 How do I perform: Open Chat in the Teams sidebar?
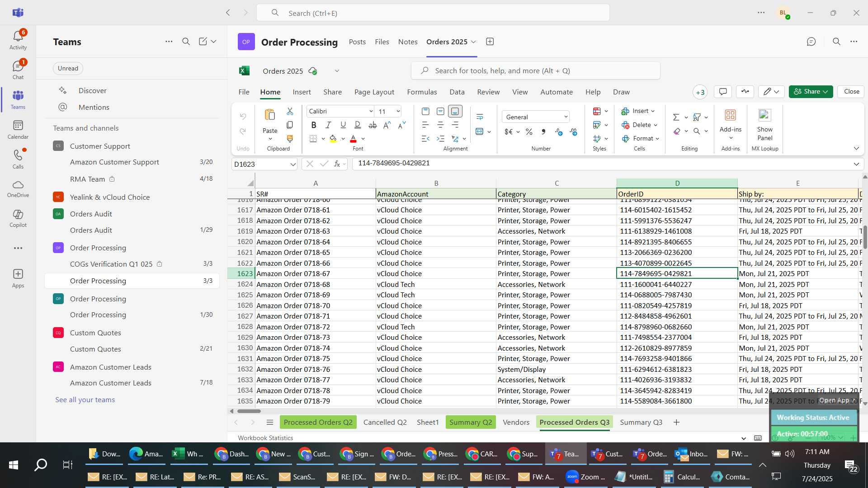(x=18, y=70)
